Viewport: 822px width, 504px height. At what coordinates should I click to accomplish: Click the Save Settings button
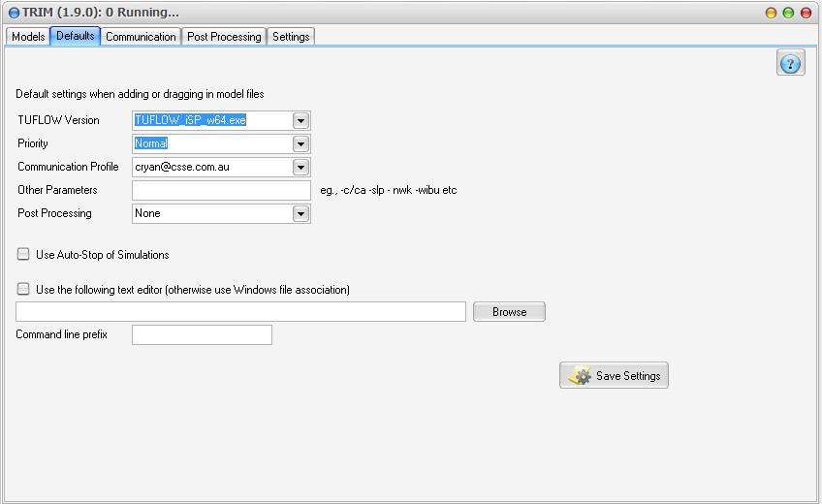(614, 376)
